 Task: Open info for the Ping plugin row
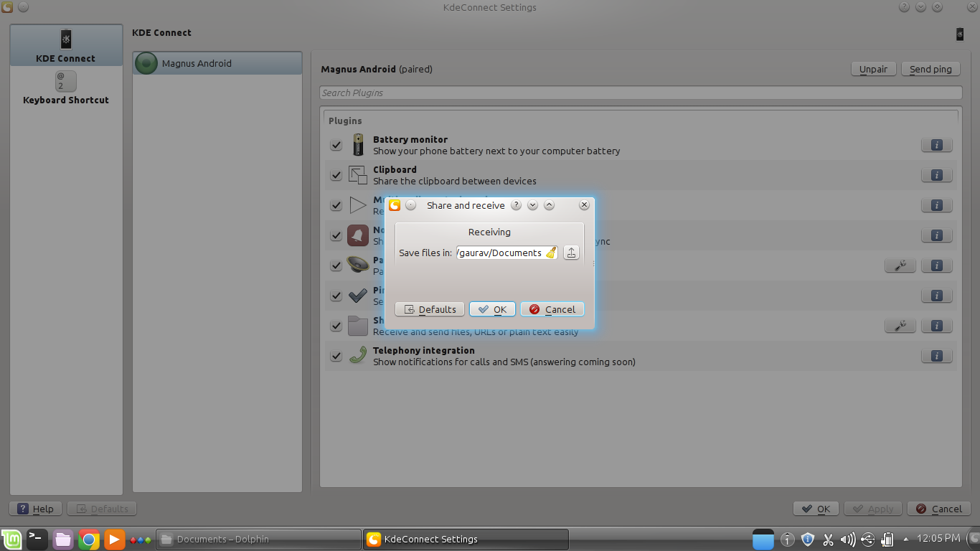pyautogui.click(x=936, y=296)
